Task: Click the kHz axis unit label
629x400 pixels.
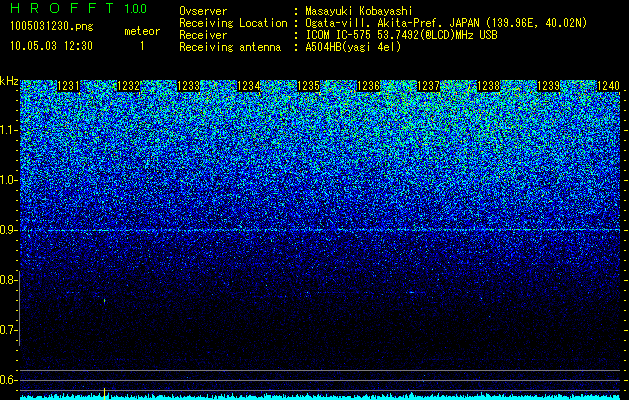Action: (x=9, y=81)
